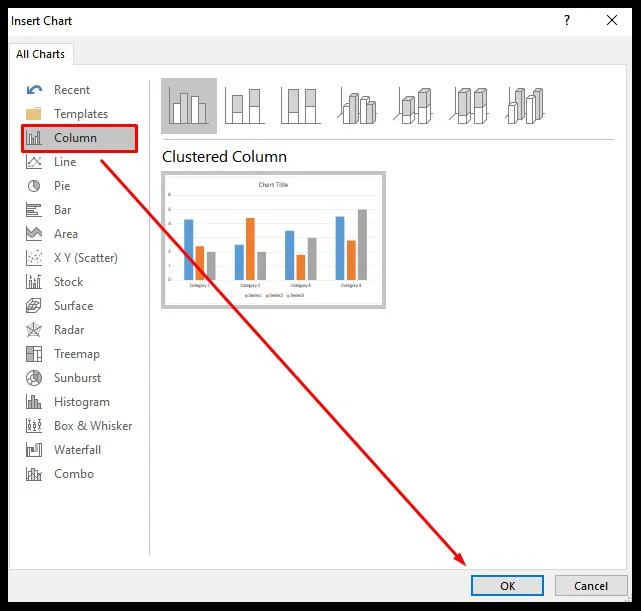Click the Stock chart category icon

[34, 282]
